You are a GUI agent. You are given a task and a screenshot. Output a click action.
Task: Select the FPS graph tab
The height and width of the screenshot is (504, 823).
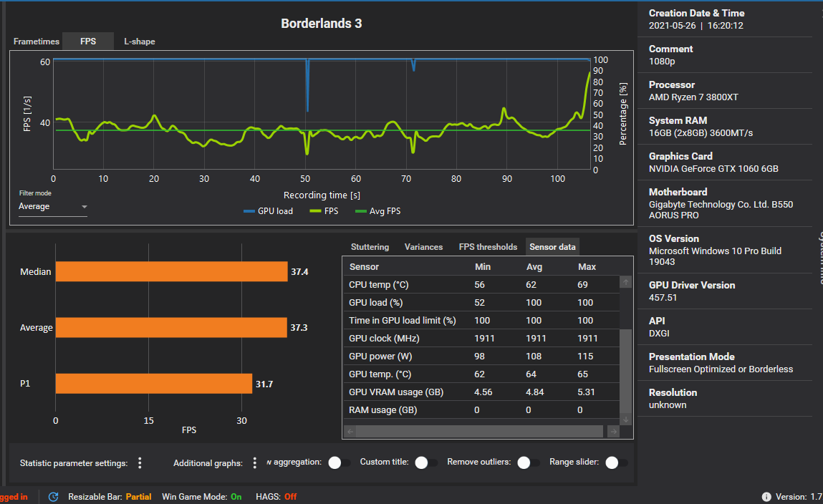pos(88,42)
